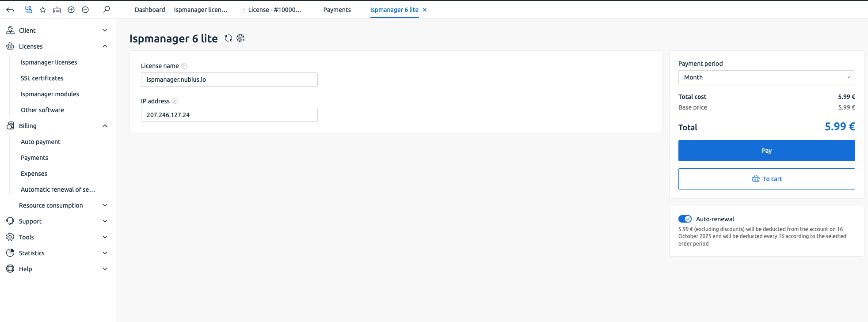Click the back arrow icon in toolbar

point(10,10)
